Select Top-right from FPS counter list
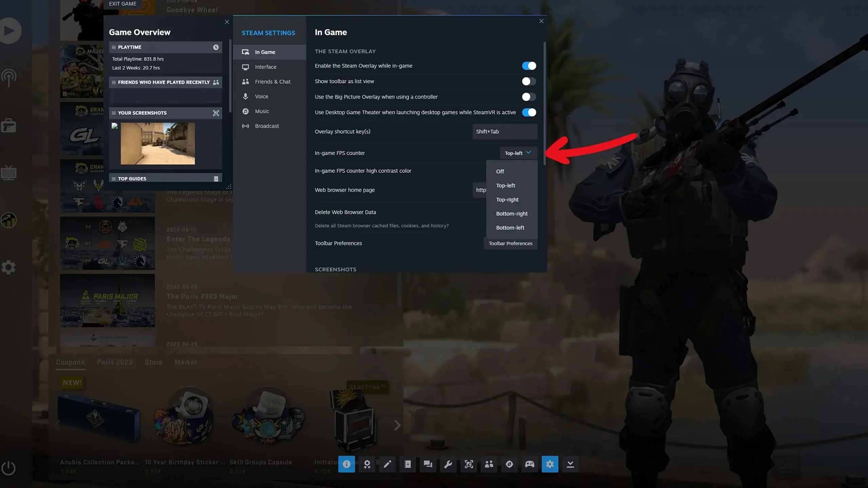 tap(507, 200)
